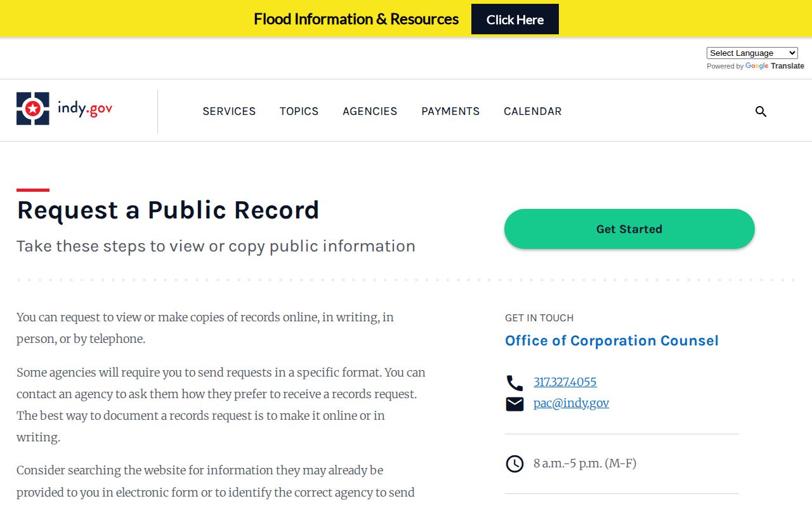The width and height of the screenshot is (812, 508).
Task: Click the subtitle Take these steps to view
Action: (216, 246)
